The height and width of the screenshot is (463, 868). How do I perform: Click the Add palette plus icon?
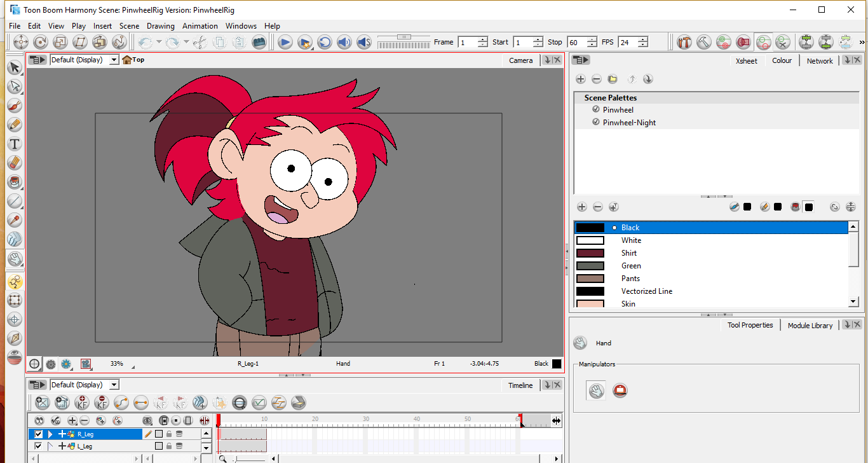coord(581,79)
